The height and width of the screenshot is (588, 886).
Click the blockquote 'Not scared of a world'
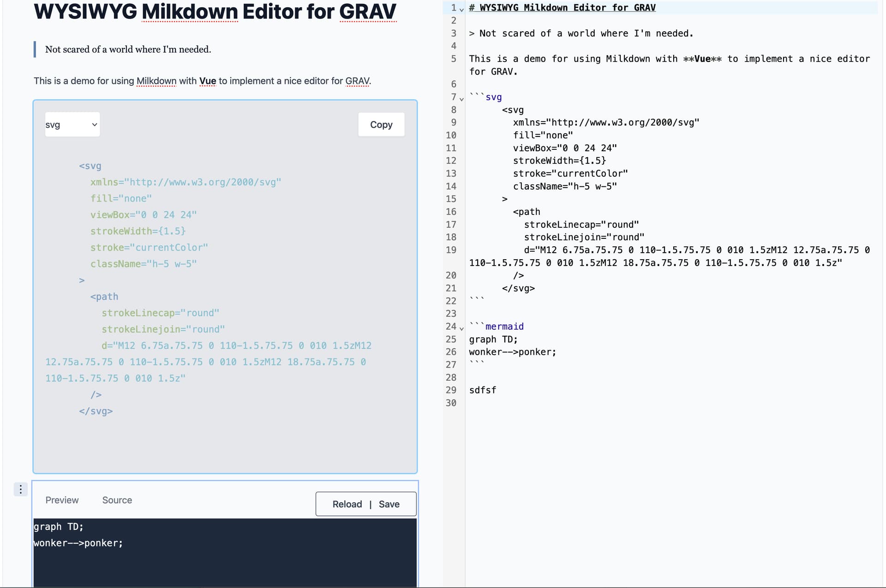(128, 49)
